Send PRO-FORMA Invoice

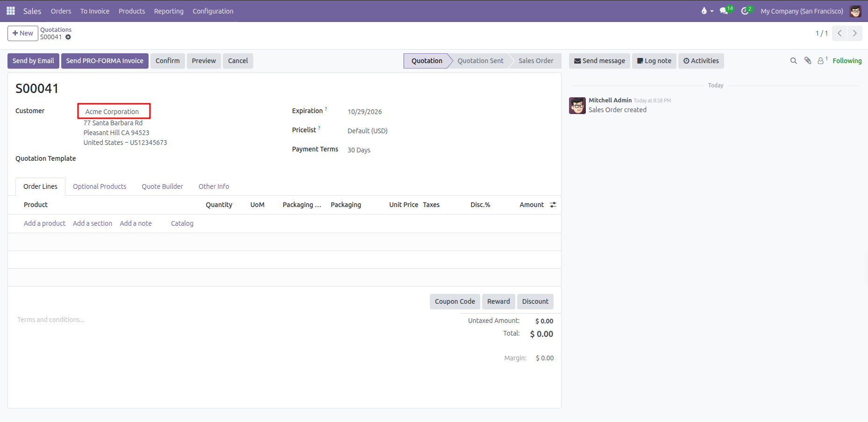tap(105, 61)
